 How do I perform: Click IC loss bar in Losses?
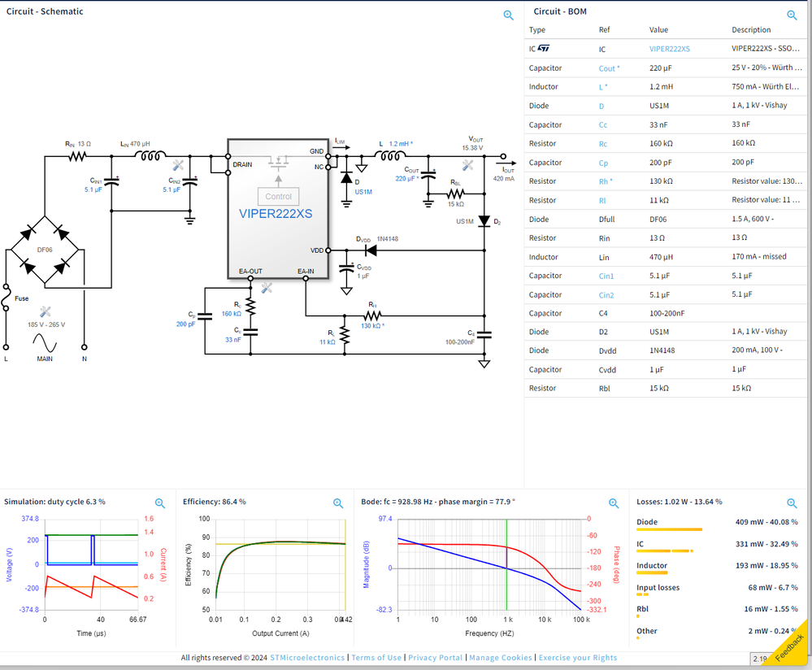664,550
